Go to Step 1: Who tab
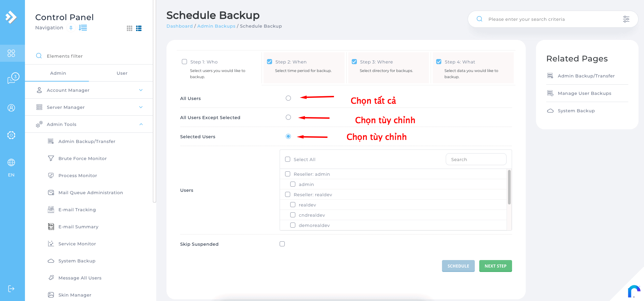 (x=219, y=68)
